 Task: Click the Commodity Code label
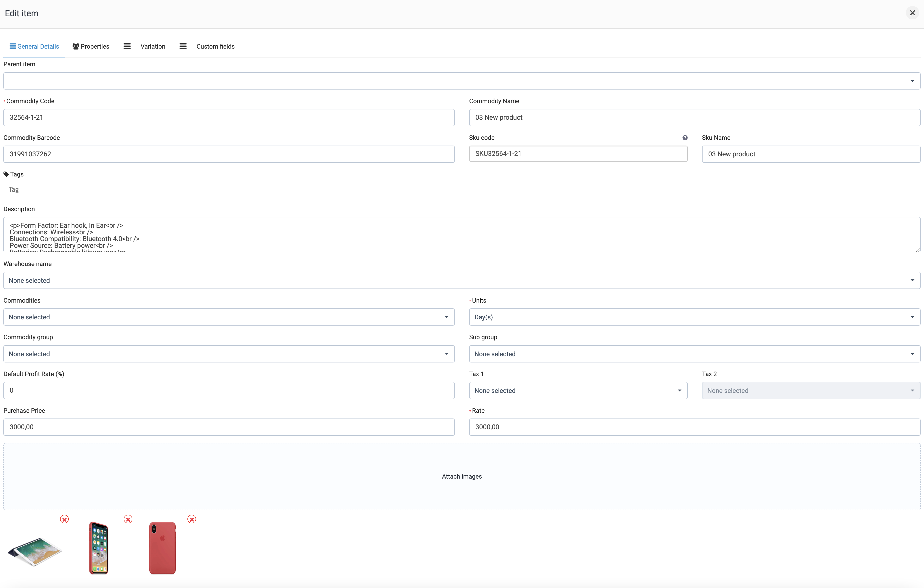[x=30, y=101]
